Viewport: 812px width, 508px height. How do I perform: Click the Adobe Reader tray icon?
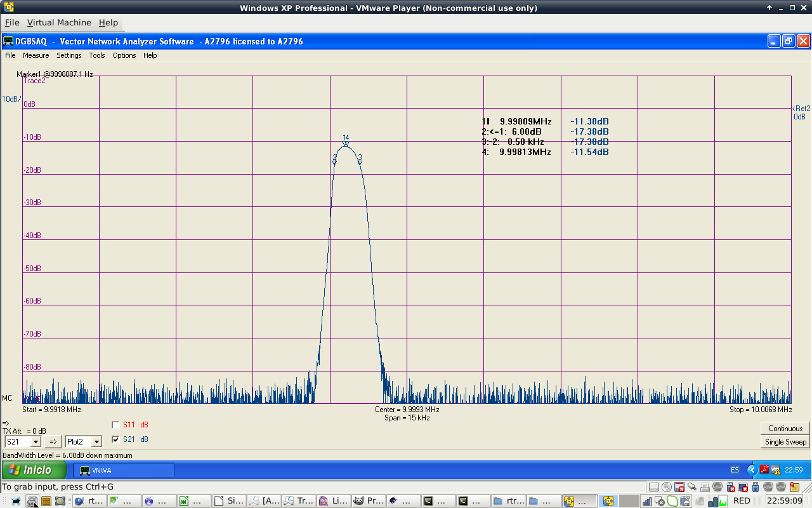(764, 470)
